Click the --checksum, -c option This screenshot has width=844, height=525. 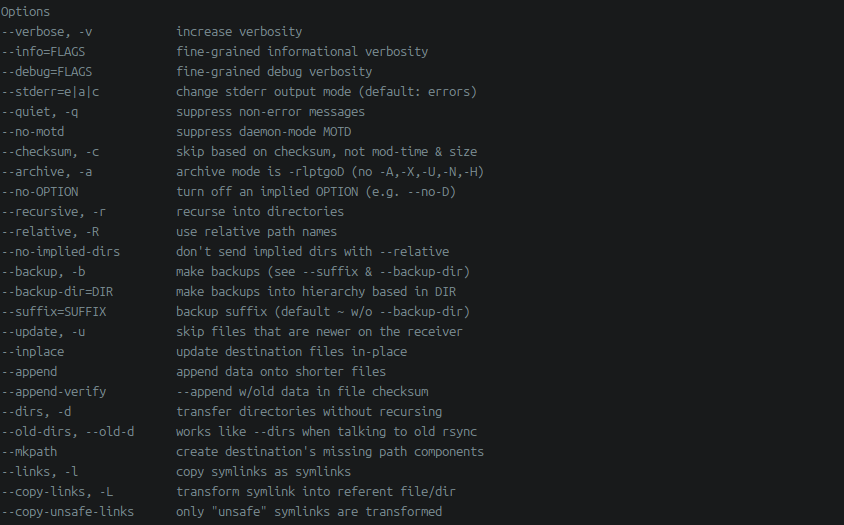[51, 152]
